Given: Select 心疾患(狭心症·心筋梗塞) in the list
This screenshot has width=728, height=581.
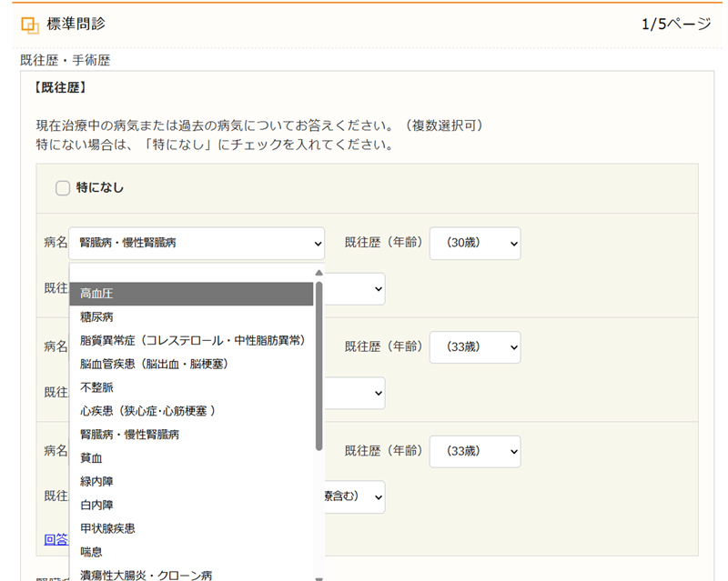Looking at the screenshot, I should pyautogui.click(x=191, y=411).
